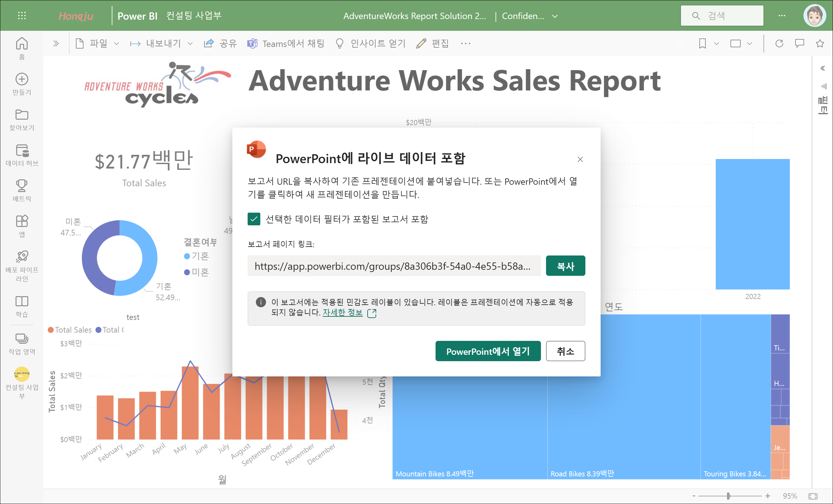833x504 pixels.
Task: Open the Home icon in the sidebar
Action: [22, 44]
